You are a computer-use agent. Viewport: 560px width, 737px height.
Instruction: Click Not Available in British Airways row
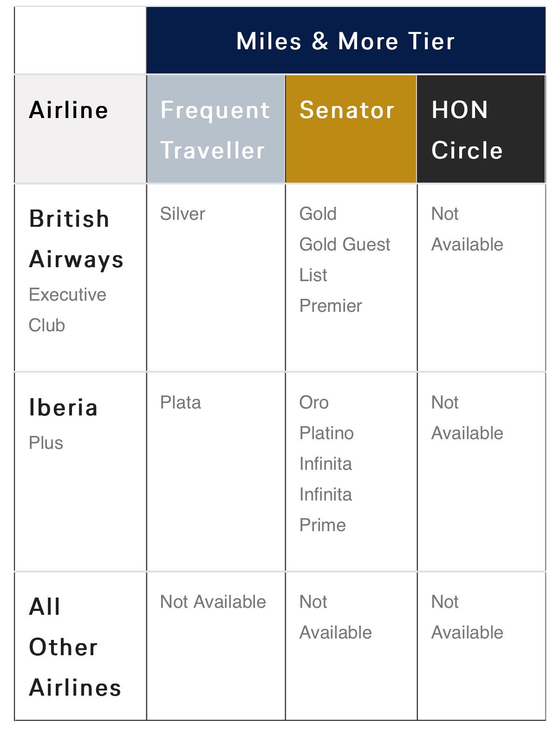467,229
